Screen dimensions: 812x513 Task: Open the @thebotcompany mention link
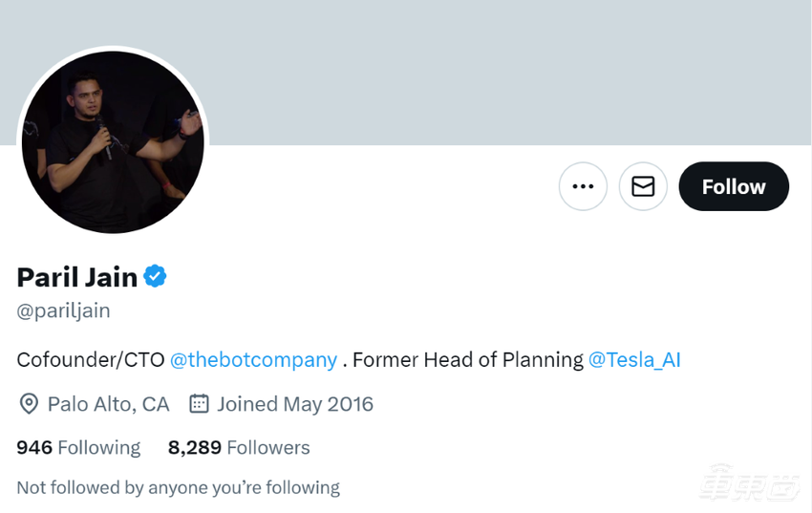pos(253,360)
